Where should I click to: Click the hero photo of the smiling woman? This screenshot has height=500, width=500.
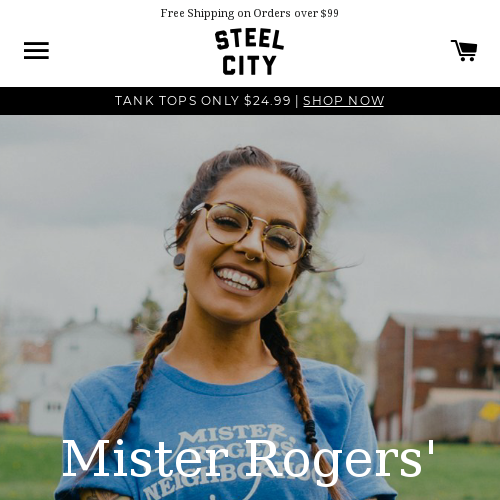click(x=250, y=307)
